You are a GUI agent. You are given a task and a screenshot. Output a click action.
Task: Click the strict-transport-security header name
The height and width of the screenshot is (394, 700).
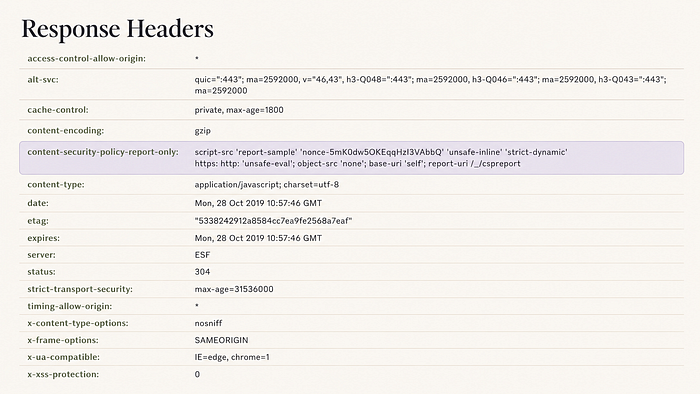click(80, 289)
